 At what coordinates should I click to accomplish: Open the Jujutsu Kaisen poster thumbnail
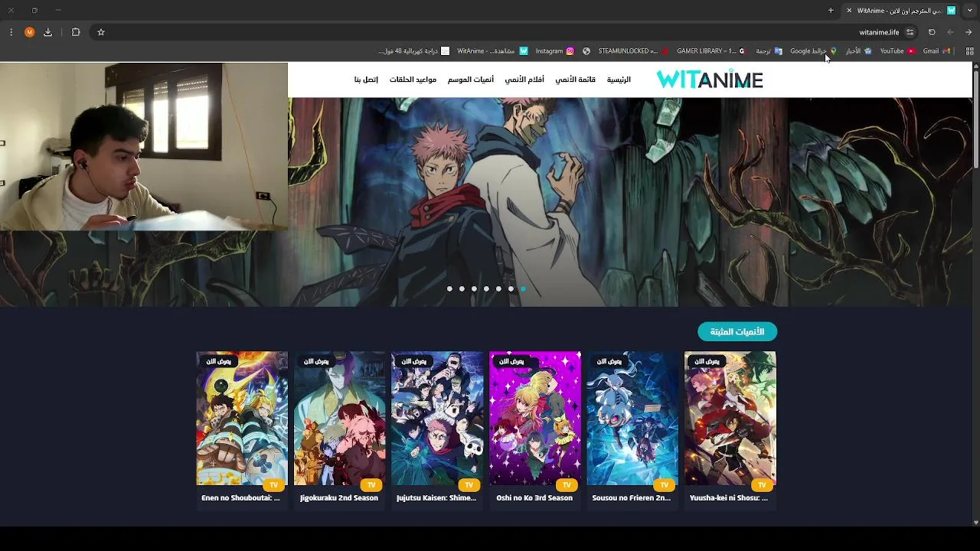[x=437, y=419]
